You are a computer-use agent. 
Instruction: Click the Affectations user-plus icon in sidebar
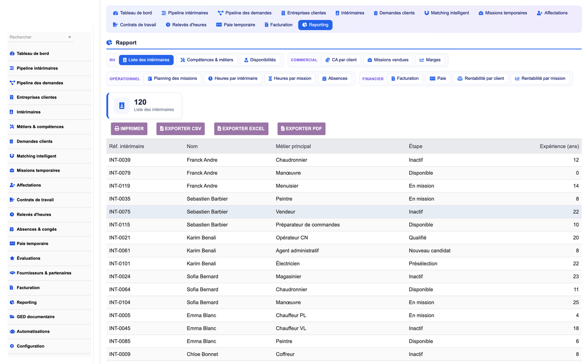pyautogui.click(x=12, y=185)
